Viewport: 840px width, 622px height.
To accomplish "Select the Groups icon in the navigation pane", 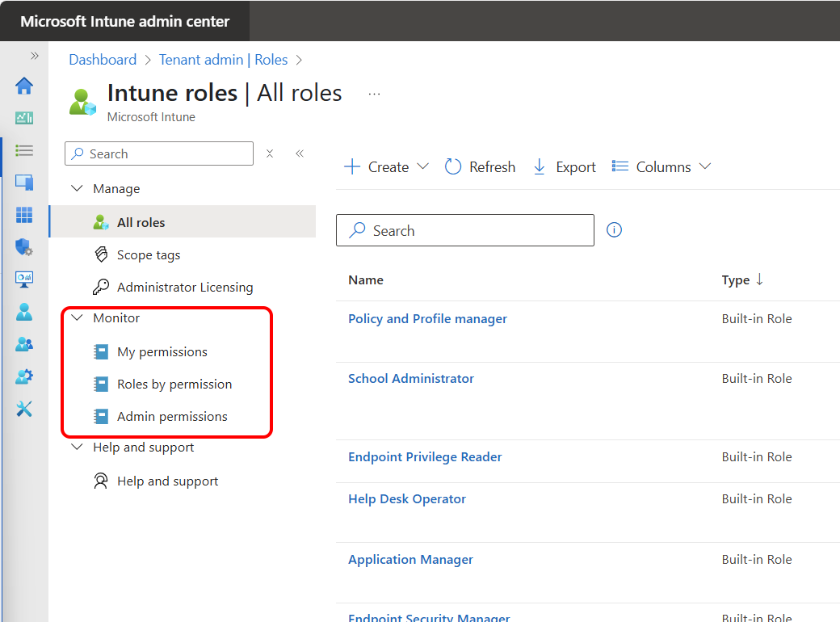I will coord(24,343).
